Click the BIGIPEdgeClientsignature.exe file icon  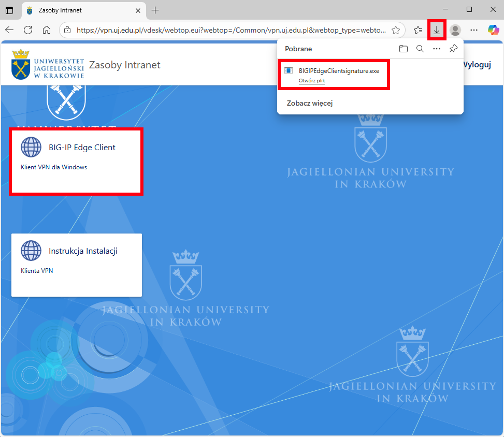pos(289,71)
